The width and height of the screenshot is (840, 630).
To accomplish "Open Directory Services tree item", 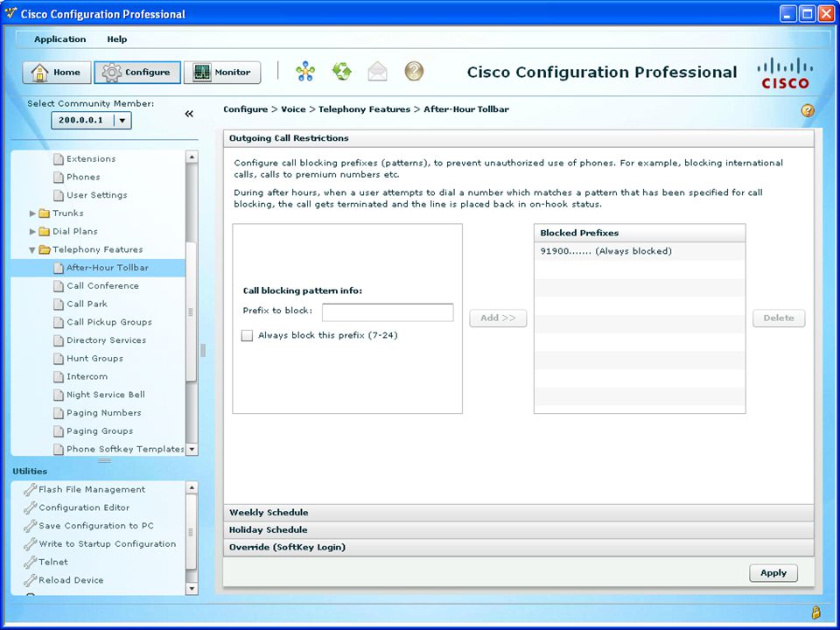I will coord(106,340).
